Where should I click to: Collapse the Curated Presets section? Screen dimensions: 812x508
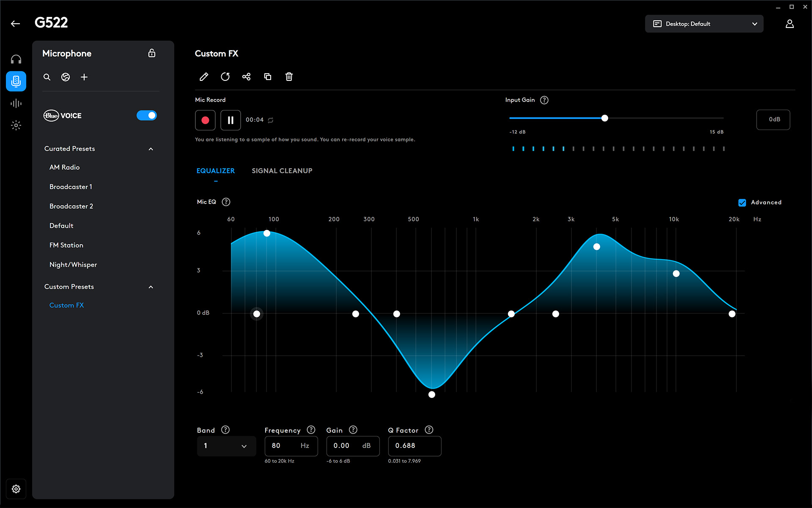151,149
